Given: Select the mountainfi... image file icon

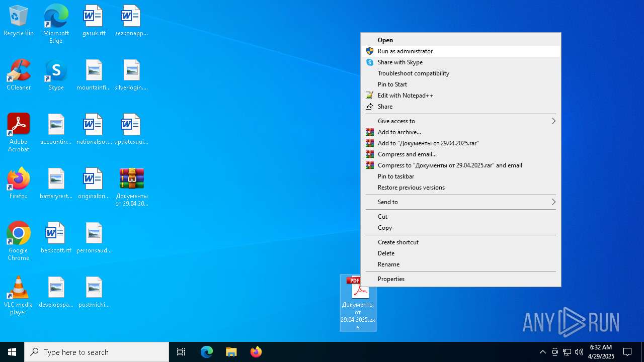Looking at the screenshot, I should [94, 75].
